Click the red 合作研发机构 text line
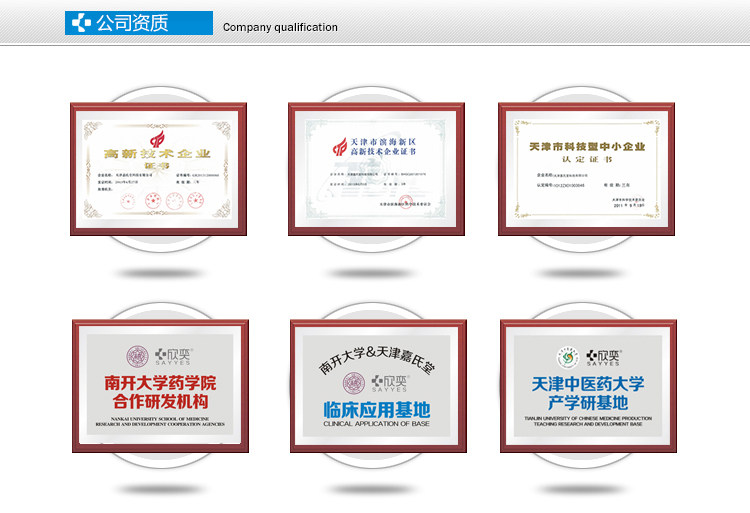The width and height of the screenshot is (750, 513). coord(160,401)
